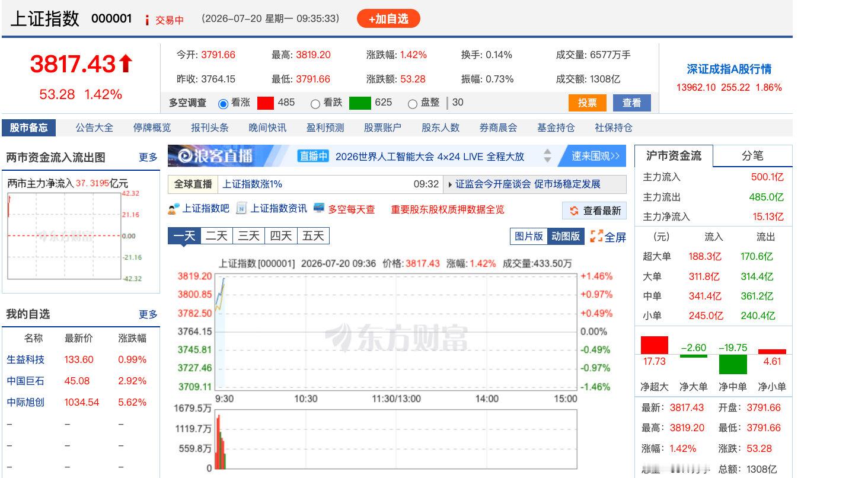Image resolution: width=868 pixels, height=478 pixels.
Task: Click the refresh icon in 查看最新
Action: point(574,211)
